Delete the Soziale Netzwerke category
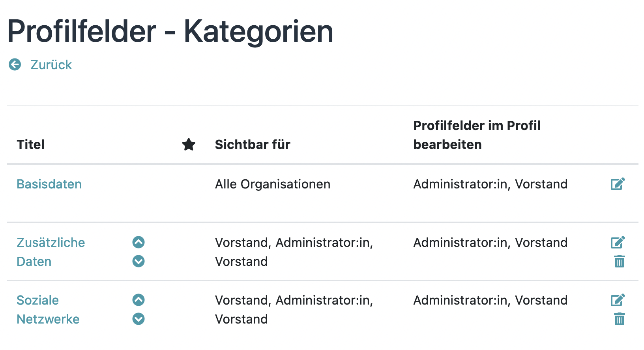 [x=619, y=319]
